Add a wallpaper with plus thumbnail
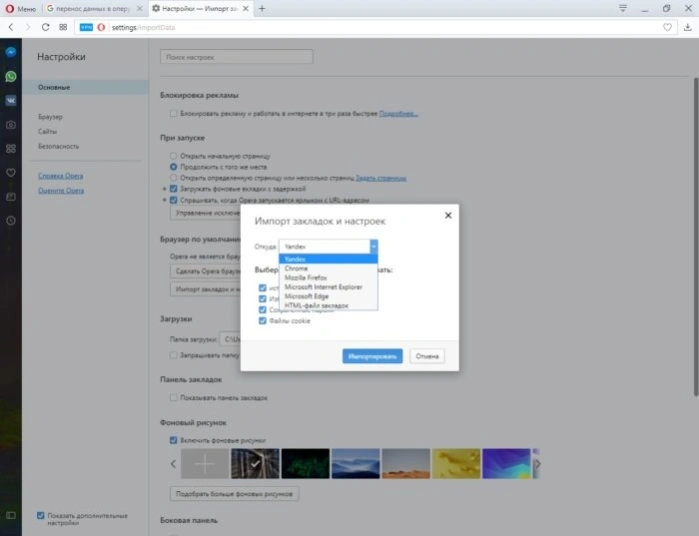The width and height of the screenshot is (699, 536). pos(205,464)
